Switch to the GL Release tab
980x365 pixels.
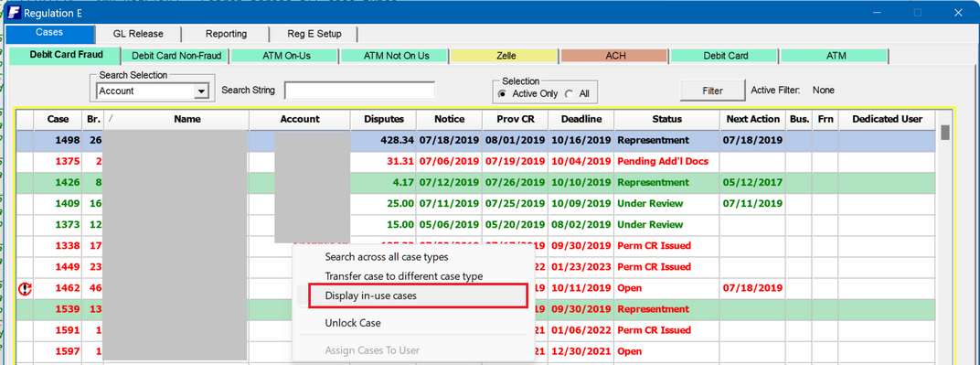[x=138, y=34]
